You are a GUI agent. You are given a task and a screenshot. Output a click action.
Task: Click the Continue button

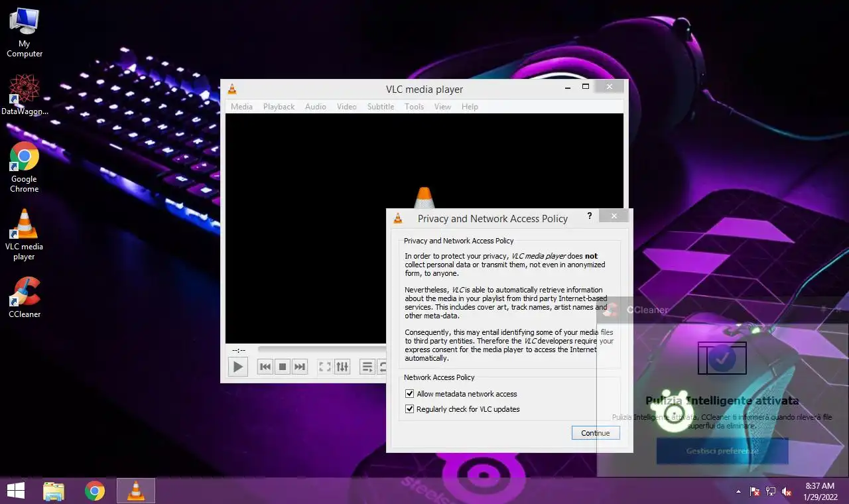tap(596, 433)
